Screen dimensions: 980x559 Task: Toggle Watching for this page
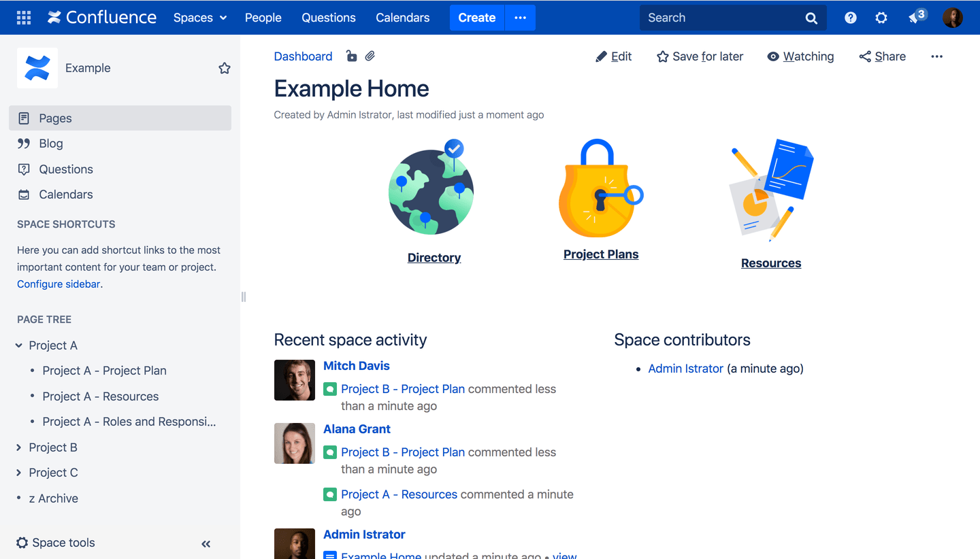coord(800,56)
